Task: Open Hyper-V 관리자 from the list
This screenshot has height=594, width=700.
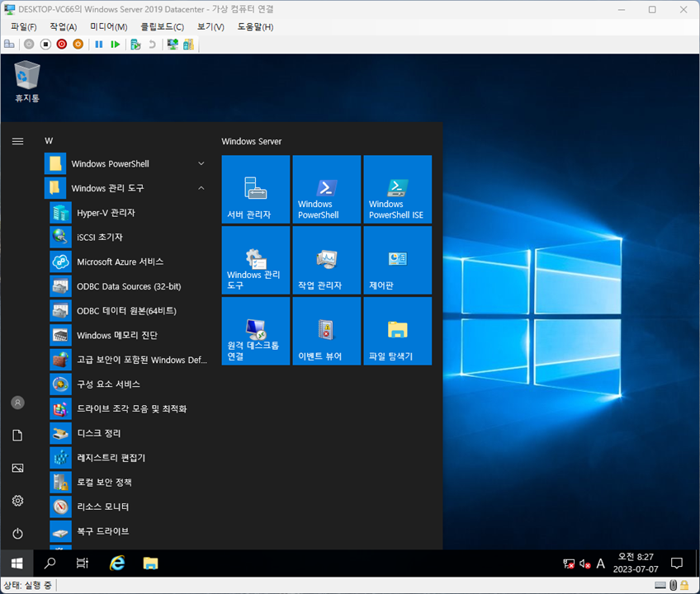Action: [x=129, y=213]
